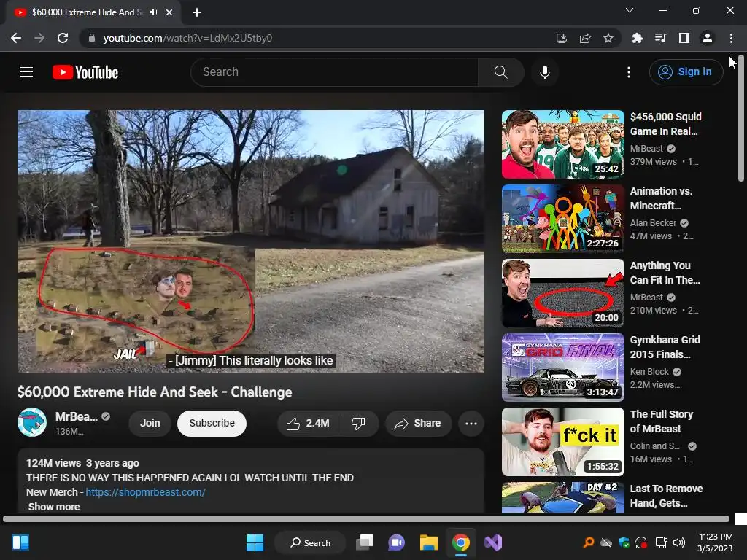Open taskbar Search box

click(x=310, y=542)
